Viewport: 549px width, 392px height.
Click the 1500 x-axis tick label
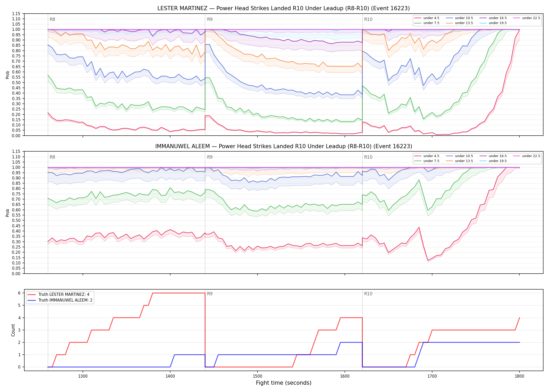coord(258,376)
